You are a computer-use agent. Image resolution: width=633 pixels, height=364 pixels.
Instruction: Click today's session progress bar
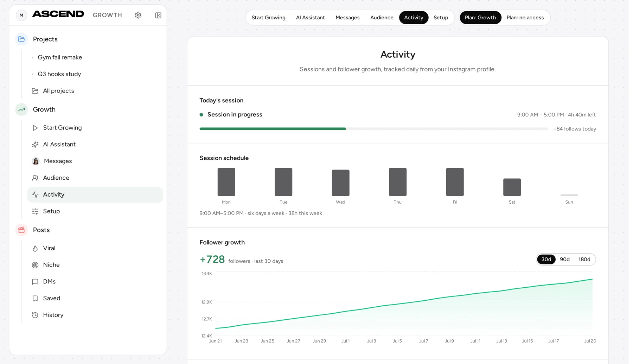(374, 129)
